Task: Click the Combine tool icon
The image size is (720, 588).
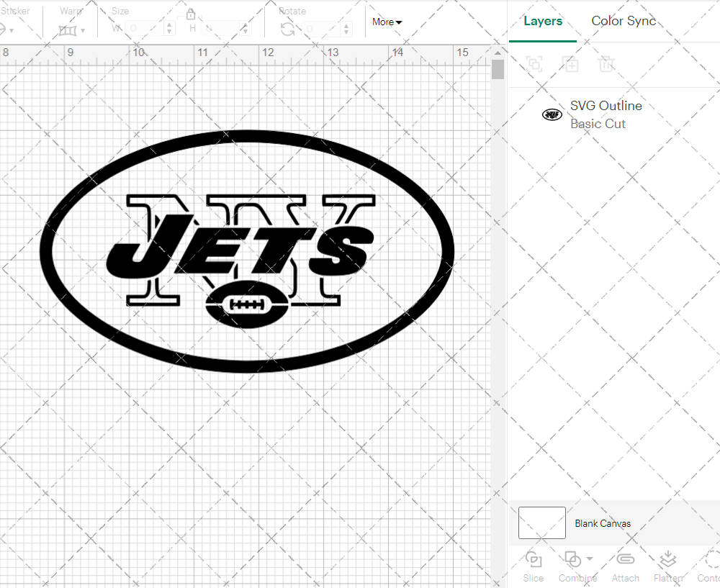Action: [x=573, y=559]
